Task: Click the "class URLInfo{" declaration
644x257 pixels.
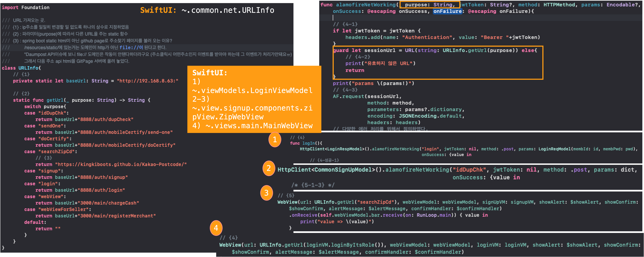Action: [x=21, y=68]
